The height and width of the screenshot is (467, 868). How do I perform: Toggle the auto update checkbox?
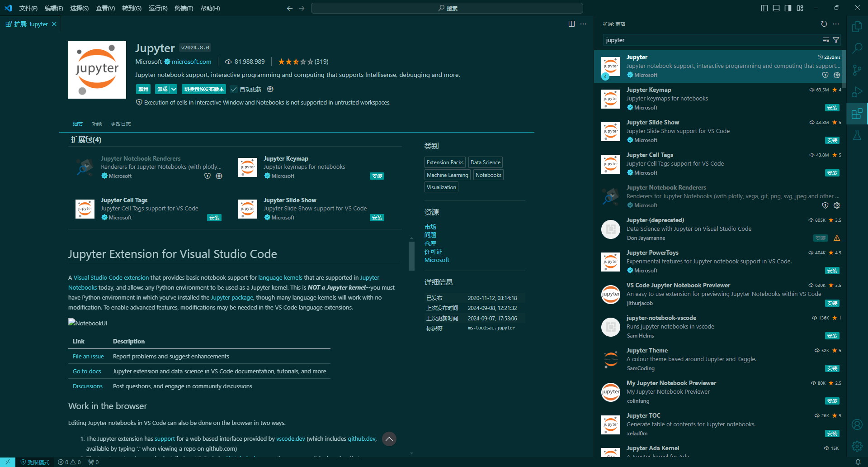point(234,89)
